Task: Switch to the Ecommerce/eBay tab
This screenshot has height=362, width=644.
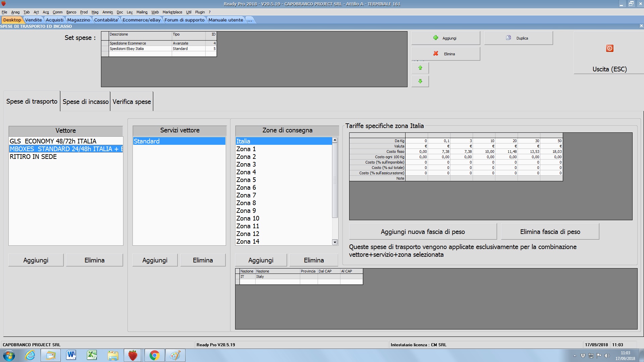Action: (x=142, y=20)
